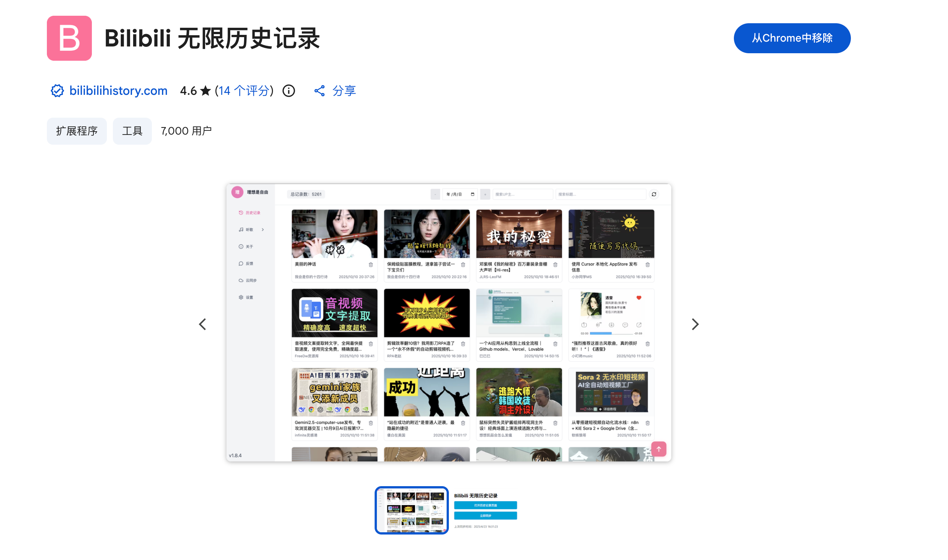948x560 pixels.
Task: Show the previous screenshot with left arrow
Action: coord(203,324)
